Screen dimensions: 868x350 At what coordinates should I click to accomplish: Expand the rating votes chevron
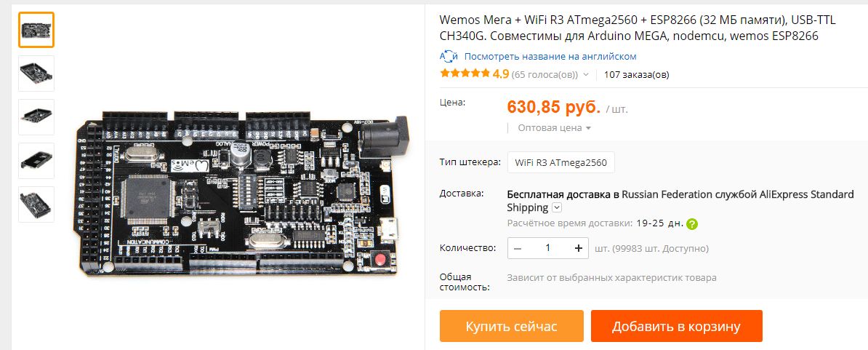point(586,74)
